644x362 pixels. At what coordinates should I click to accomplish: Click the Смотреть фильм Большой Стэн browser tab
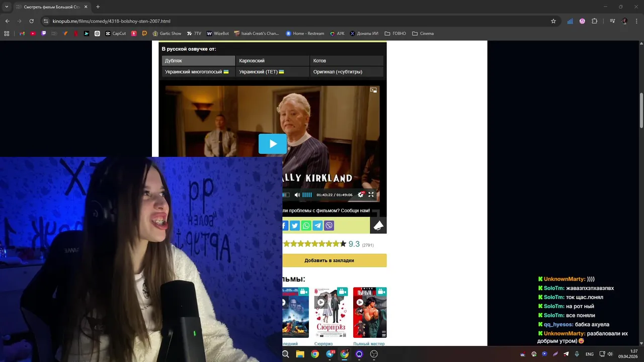click(x=51, y=7)
